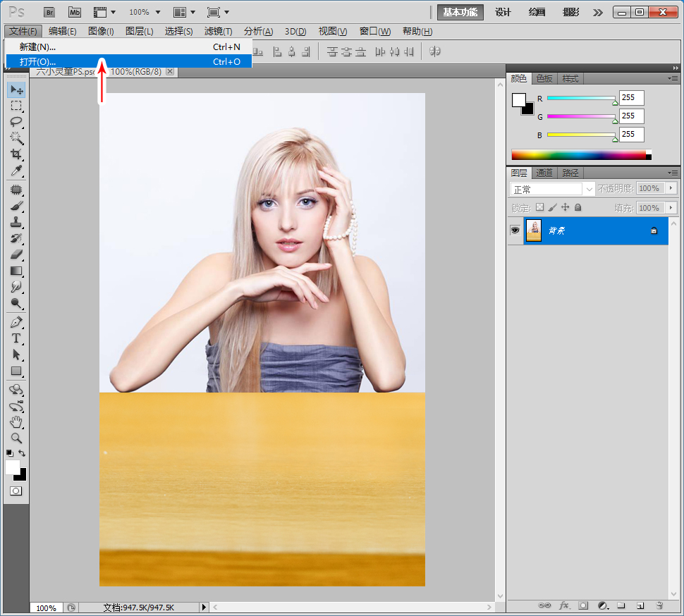Select the Zoom tool
The height and width of the screenshot is (616, 684).
click(x=17, y=438)
